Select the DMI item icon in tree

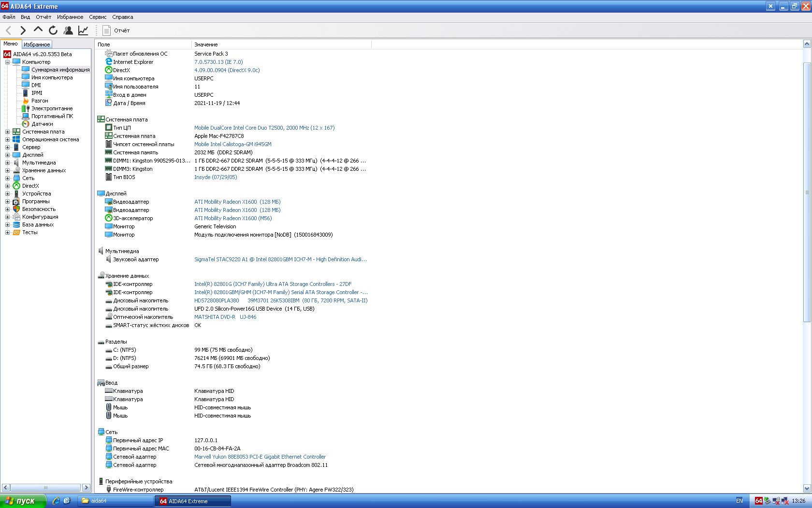click(26, 85)
